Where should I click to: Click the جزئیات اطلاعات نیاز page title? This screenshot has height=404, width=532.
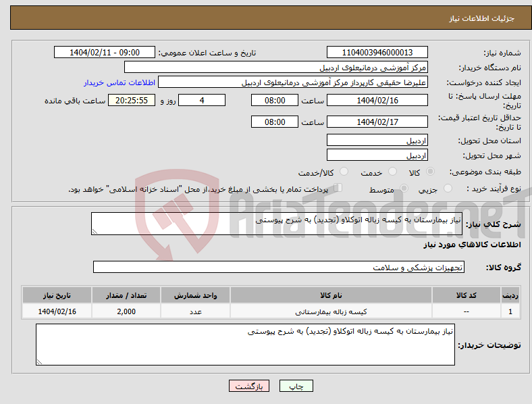[482, 18]
